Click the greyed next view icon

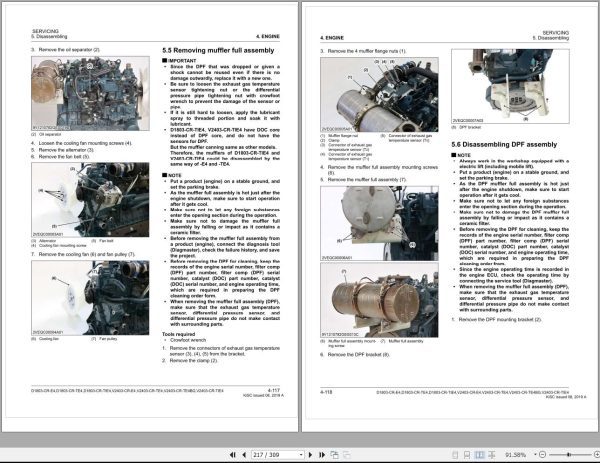pos(346,455)
